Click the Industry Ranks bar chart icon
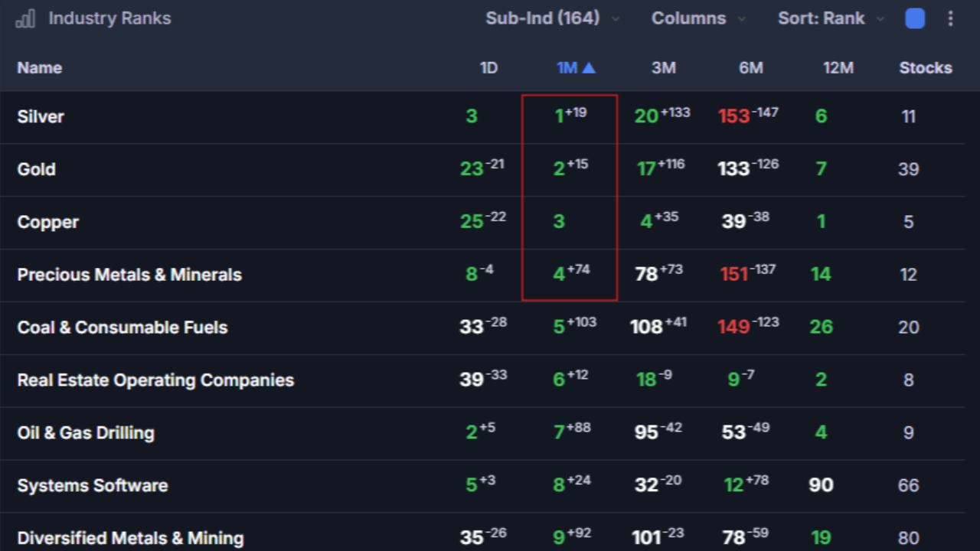980x551 pixels. tap(25, 18)
